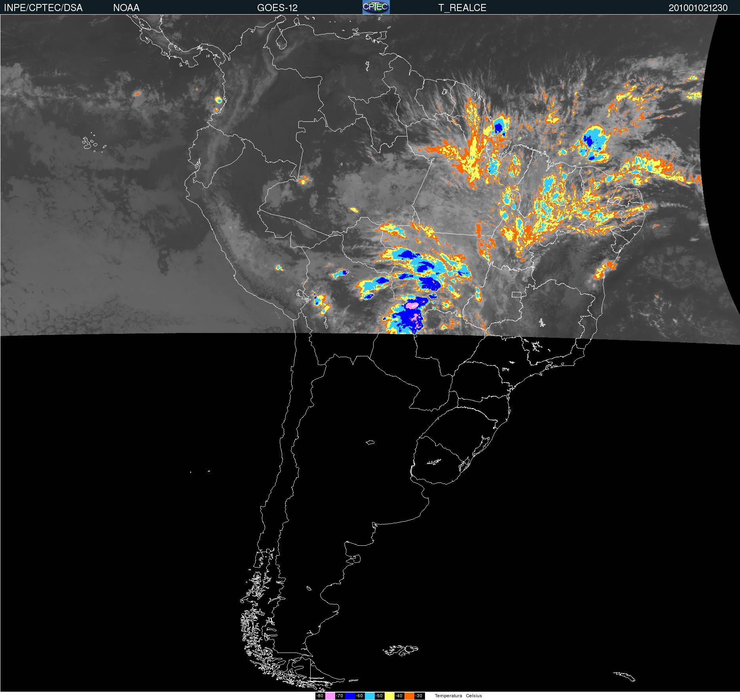Select the -80 legend label
Viewport: 740px width, 700px height.
click(320, 696)
